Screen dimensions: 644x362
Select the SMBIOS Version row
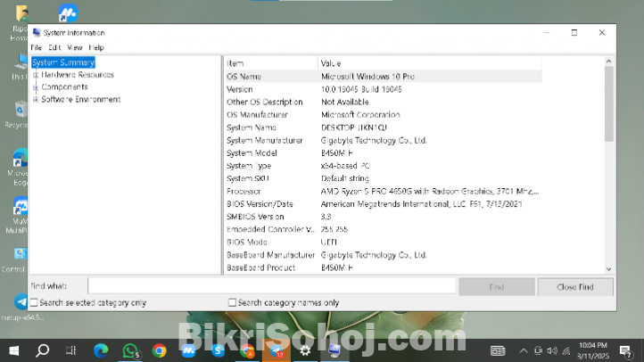[x=384, y=217]
